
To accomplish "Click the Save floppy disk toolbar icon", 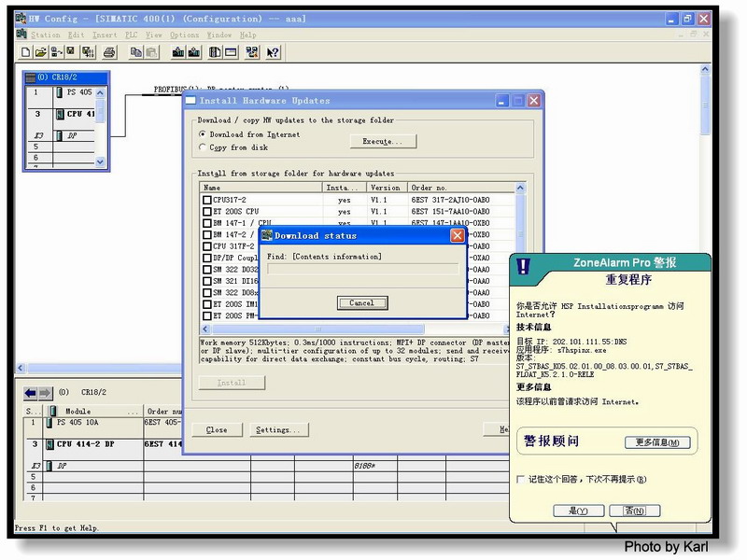I will click(x=71, y=52).
